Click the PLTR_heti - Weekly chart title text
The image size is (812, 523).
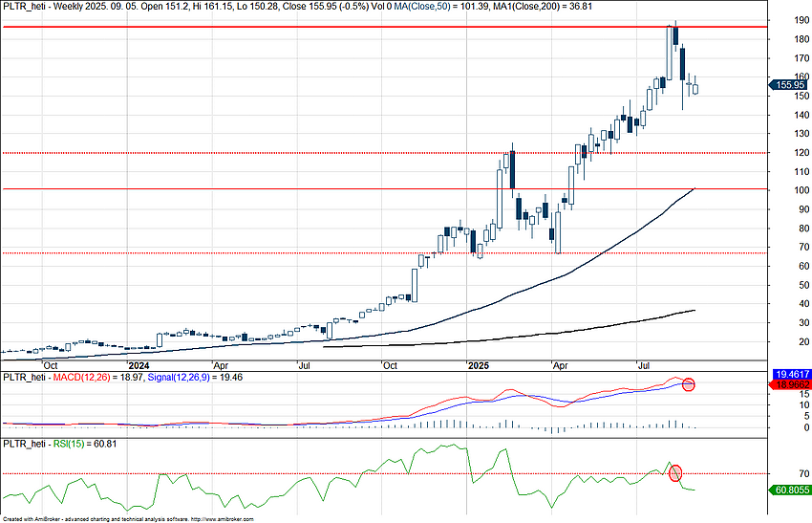click(42, 7)
